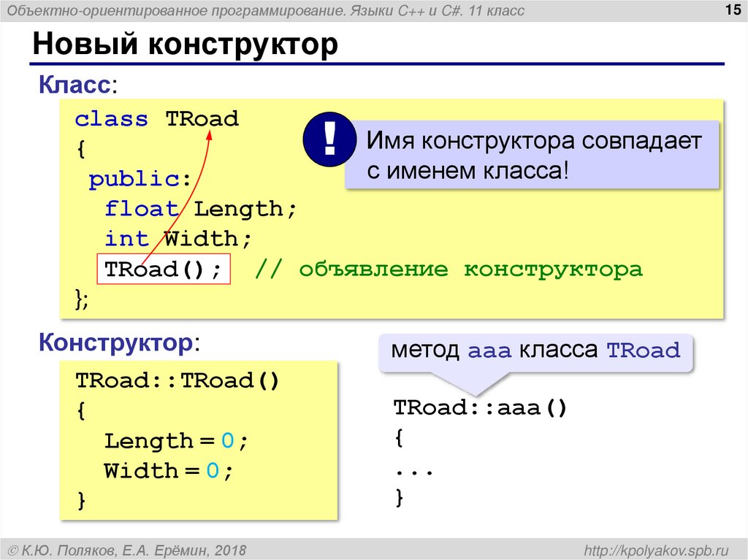Click the 'public:' keyword line

[140, 180]
